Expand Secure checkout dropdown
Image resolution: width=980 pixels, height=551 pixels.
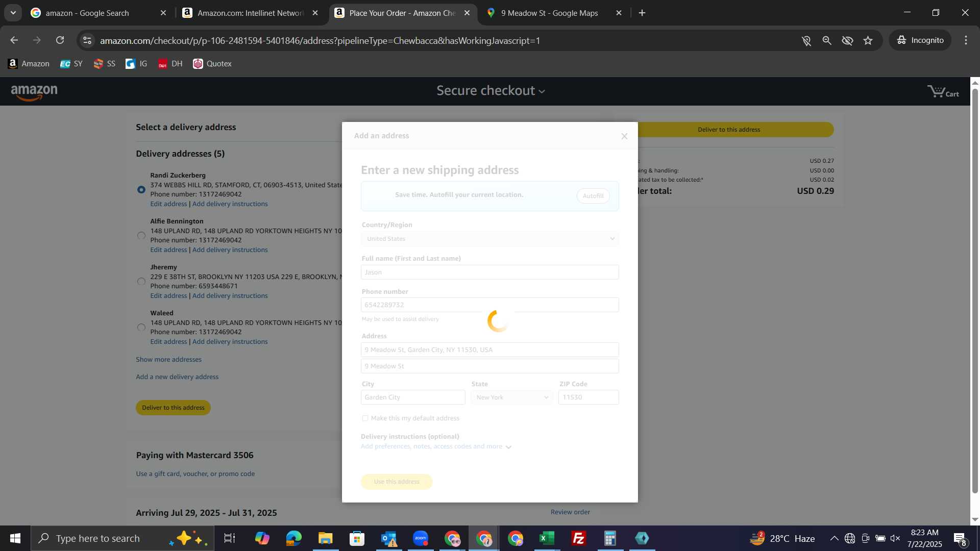click(491, 91)
